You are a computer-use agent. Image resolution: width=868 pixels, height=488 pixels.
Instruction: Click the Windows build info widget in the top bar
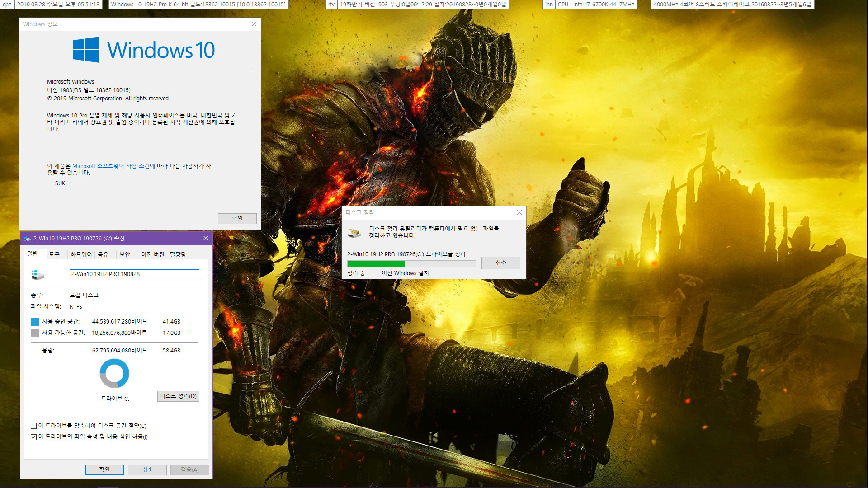[198, 5]
